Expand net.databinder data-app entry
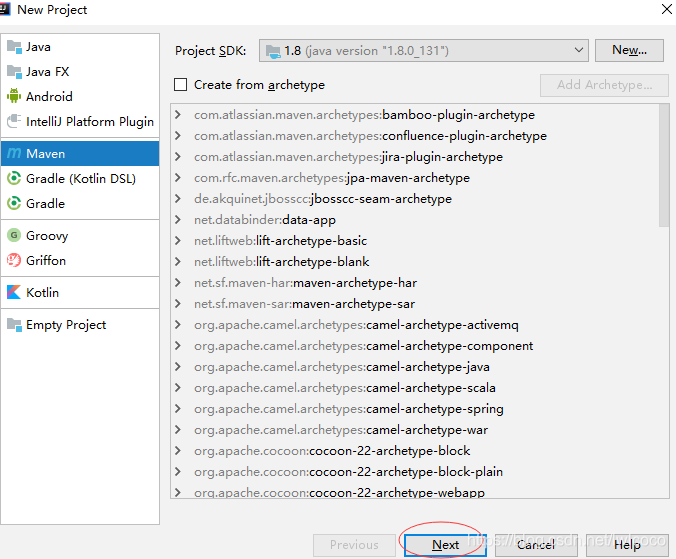676x559 pixels. click(178, 220)
